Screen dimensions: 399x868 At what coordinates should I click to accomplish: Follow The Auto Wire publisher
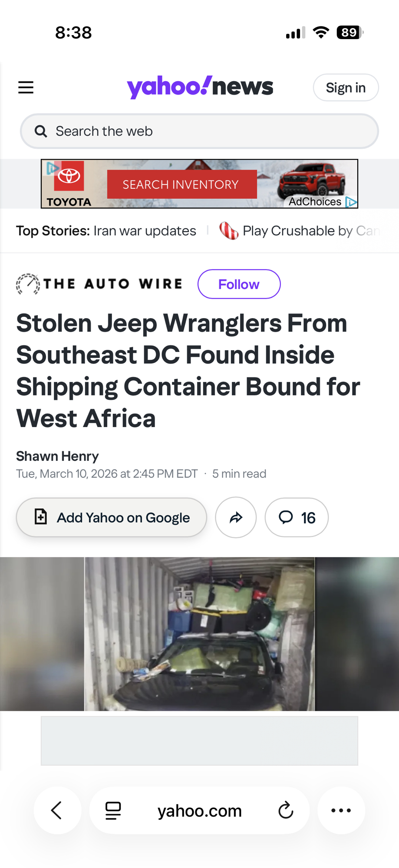239,284
